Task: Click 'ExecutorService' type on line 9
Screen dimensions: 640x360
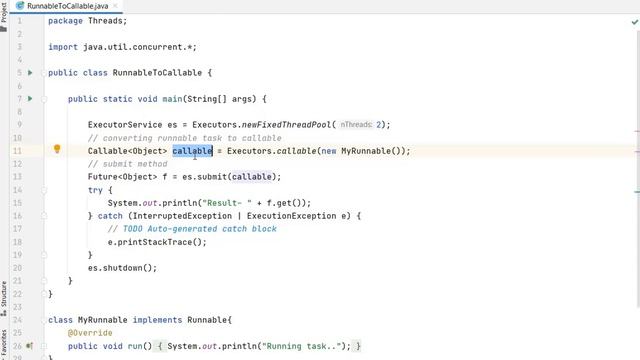Action: [x=125, y=125]
